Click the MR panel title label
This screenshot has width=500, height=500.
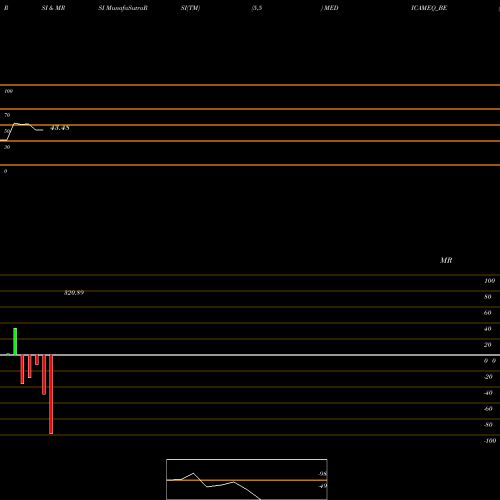coord(446,260)
